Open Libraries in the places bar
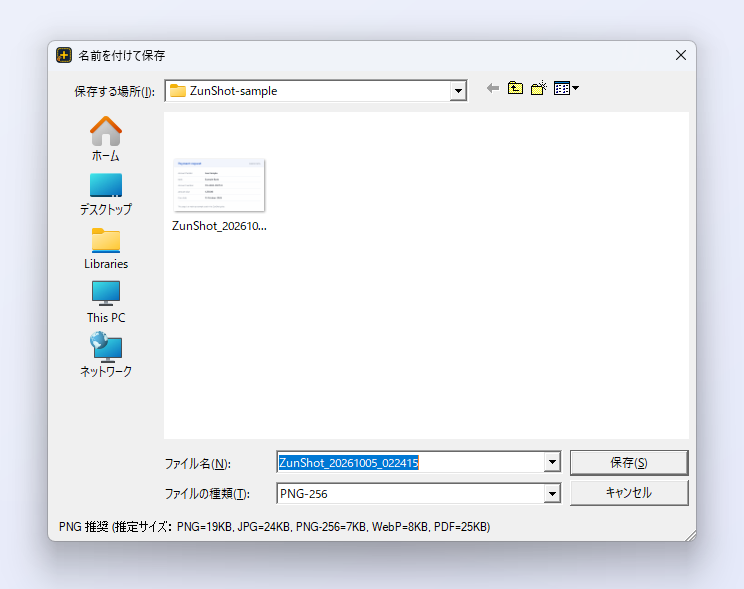The image size is (744, 589). click(106, 249)
